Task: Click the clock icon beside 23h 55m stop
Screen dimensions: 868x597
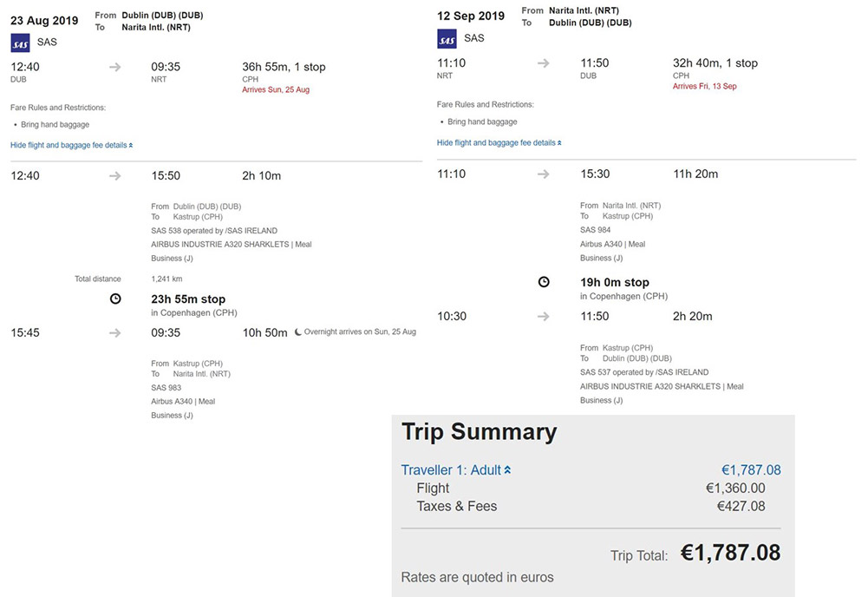Action: [x=115, y=299]
